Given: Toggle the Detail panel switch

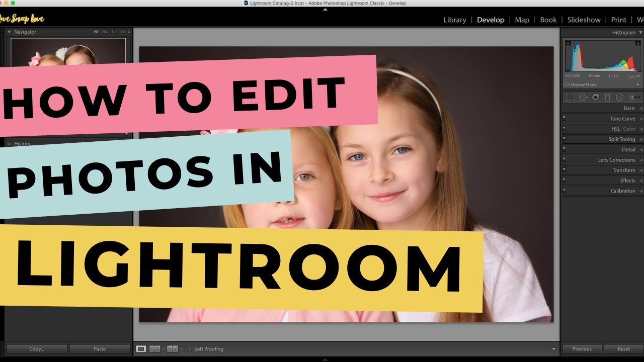Looking at the screenshot, I should point(564,149).
